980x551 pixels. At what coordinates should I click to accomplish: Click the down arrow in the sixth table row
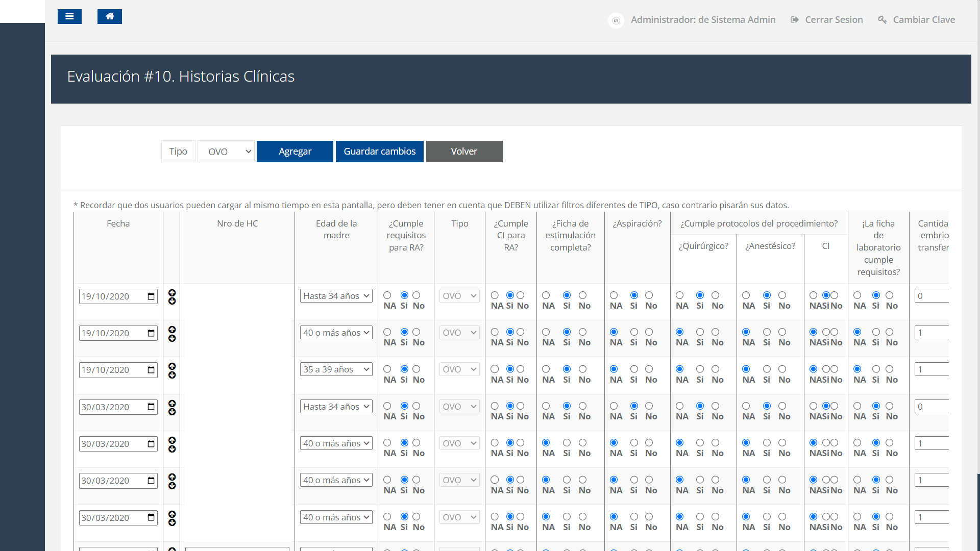(172, 486)
